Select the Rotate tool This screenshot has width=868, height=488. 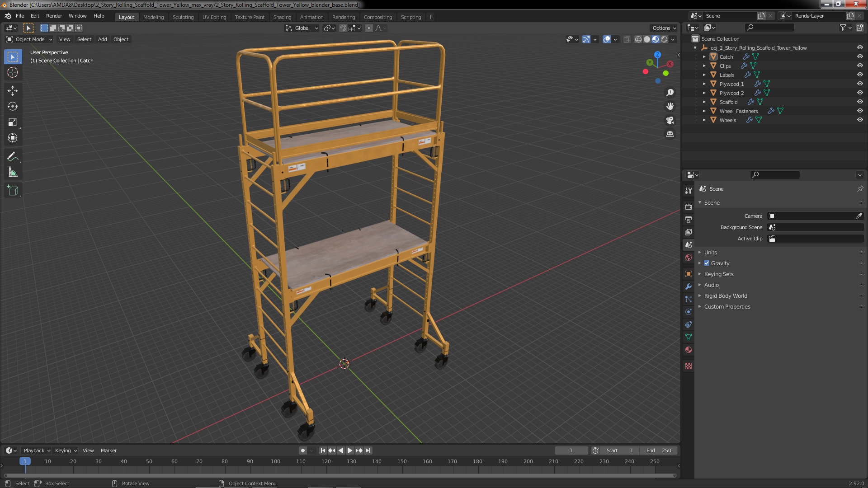tap(13, 106)
